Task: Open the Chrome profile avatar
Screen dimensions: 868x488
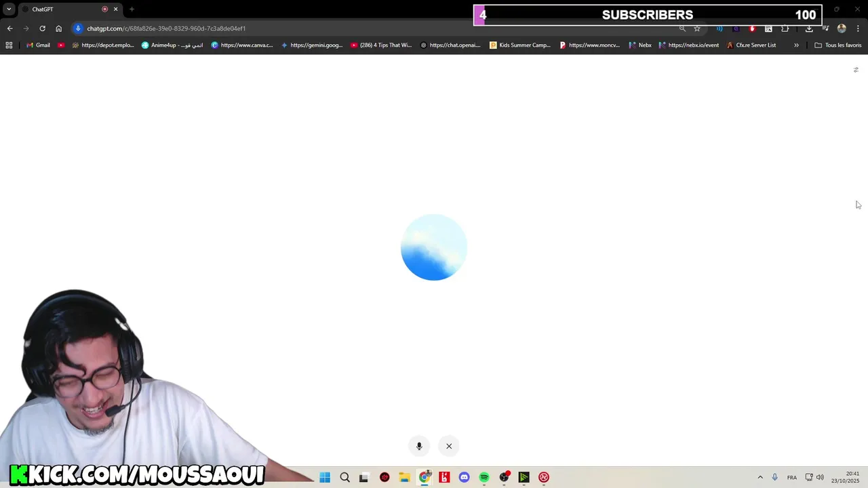Action: click(x=842, y=28)
